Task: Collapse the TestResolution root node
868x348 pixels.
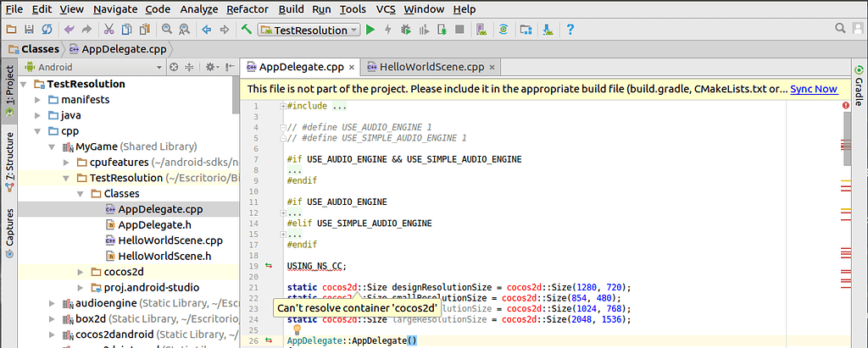Action: [x=24, y=84]
